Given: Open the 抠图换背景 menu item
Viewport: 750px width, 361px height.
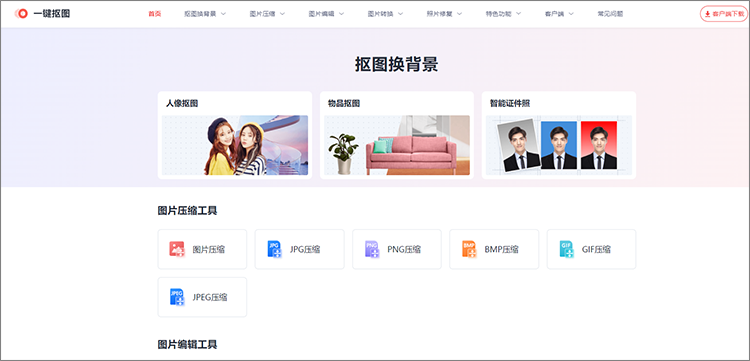Looking at the screenshot, I should point(200,14).
